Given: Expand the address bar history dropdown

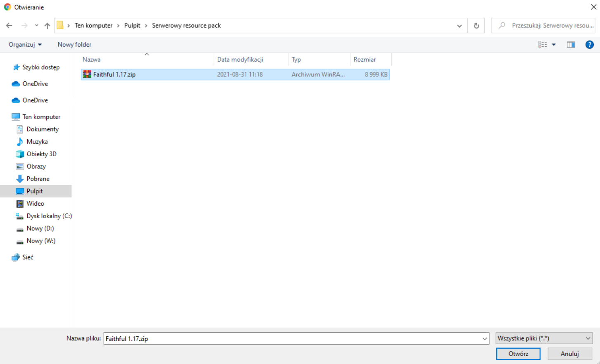Looking at the screenshot, I should [459, 26].
